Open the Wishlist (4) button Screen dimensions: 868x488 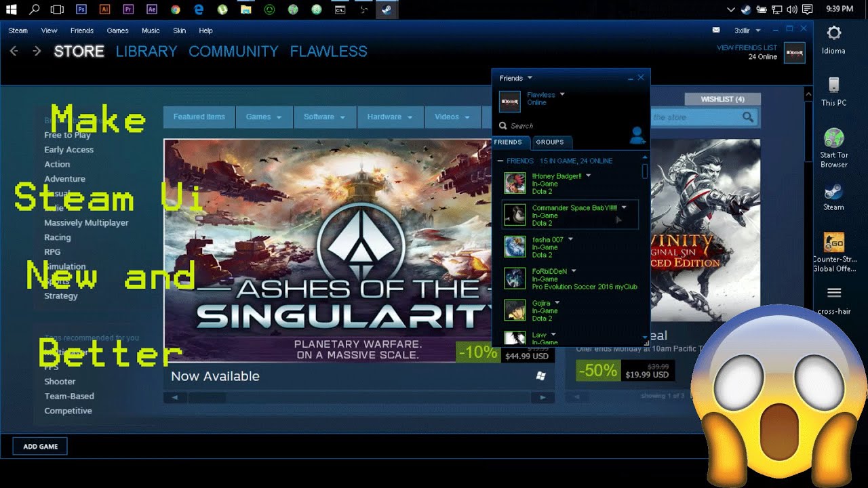tap(722, 99)
